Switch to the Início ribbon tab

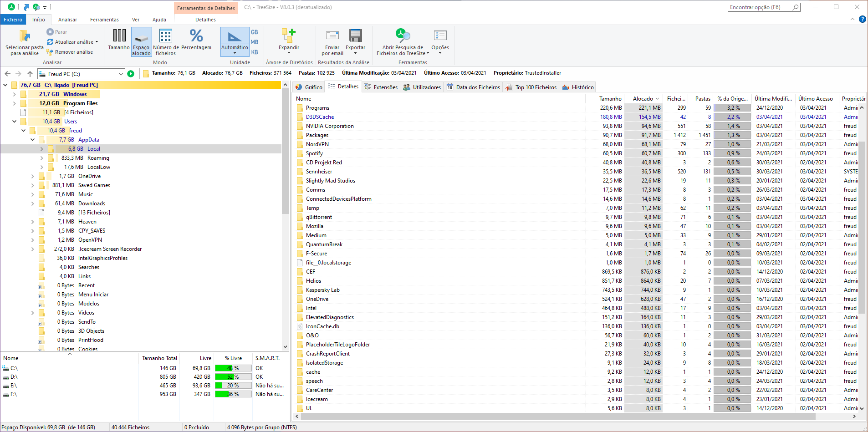coord(39,20)
